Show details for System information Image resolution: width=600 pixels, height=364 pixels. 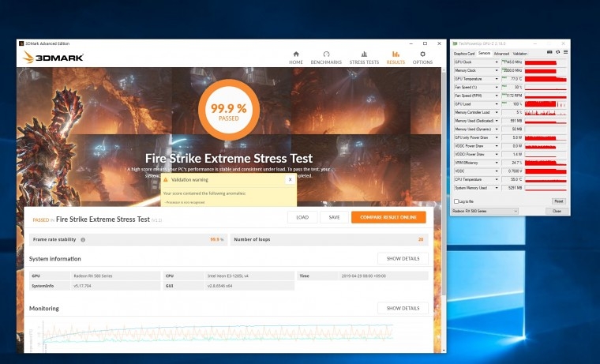coord(403,259)
